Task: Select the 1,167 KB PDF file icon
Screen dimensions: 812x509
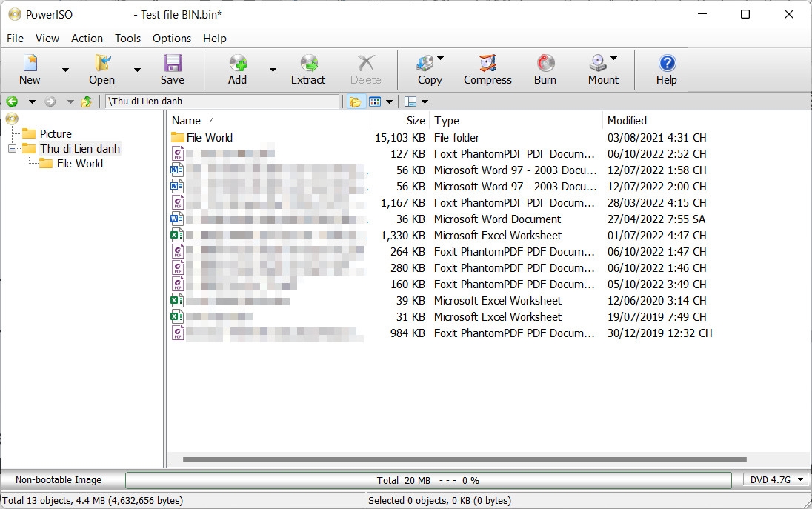Action: click(x=178, y=202)
